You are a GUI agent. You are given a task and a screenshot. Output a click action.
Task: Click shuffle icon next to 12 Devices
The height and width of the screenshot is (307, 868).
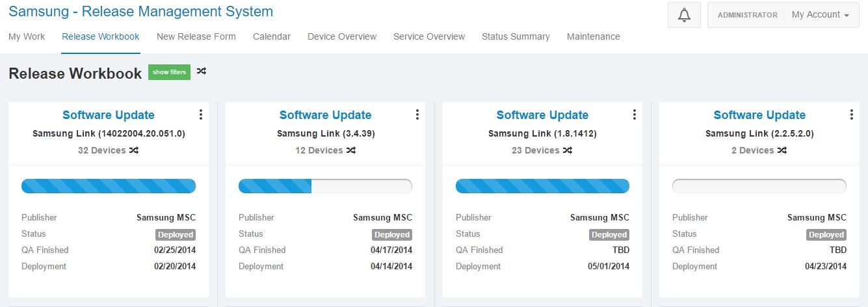coord(350,150)
